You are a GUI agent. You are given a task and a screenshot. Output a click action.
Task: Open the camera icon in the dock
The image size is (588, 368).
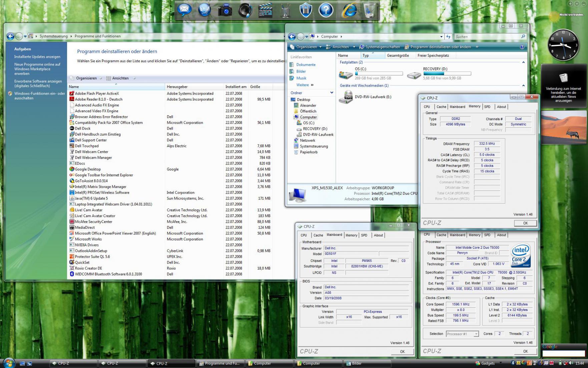click(x=225, y=10)
